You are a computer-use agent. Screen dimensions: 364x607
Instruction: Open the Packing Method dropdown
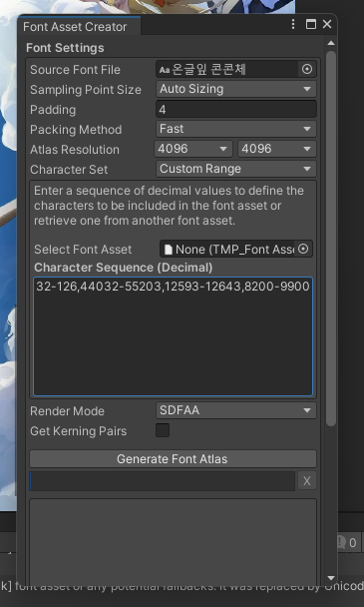(x=236, y=129)
